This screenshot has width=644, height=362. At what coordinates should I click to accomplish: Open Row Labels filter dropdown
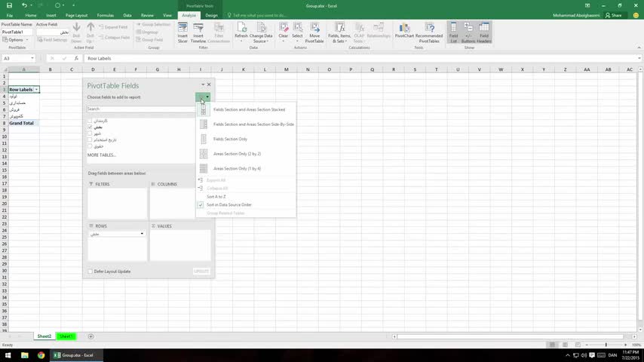tap(36, 90)
